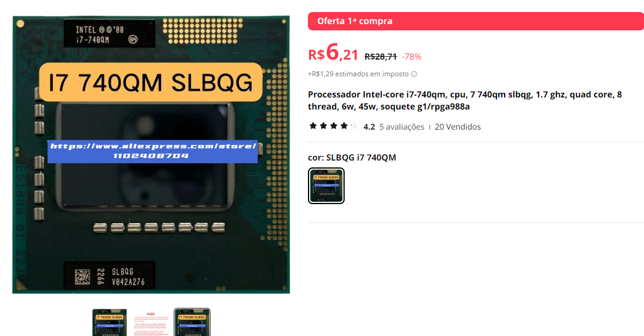Viewport: 644px width, 336px height.
Task: Click the tax estimate info icon
Action: [x=414, y=75]
